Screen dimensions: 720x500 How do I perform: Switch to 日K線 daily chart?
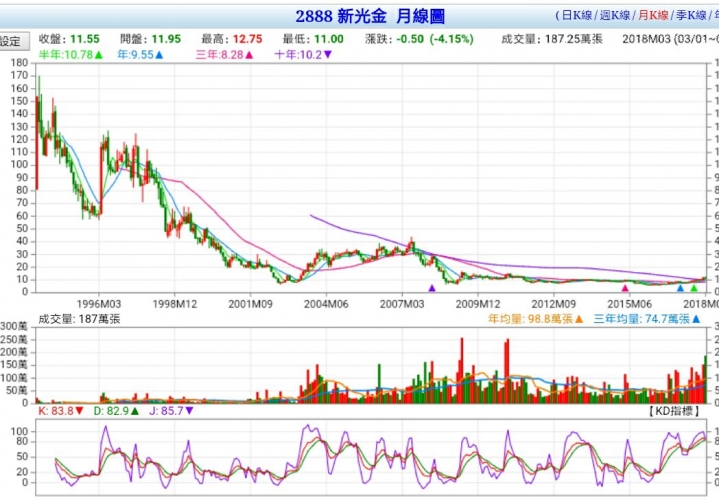577,15
